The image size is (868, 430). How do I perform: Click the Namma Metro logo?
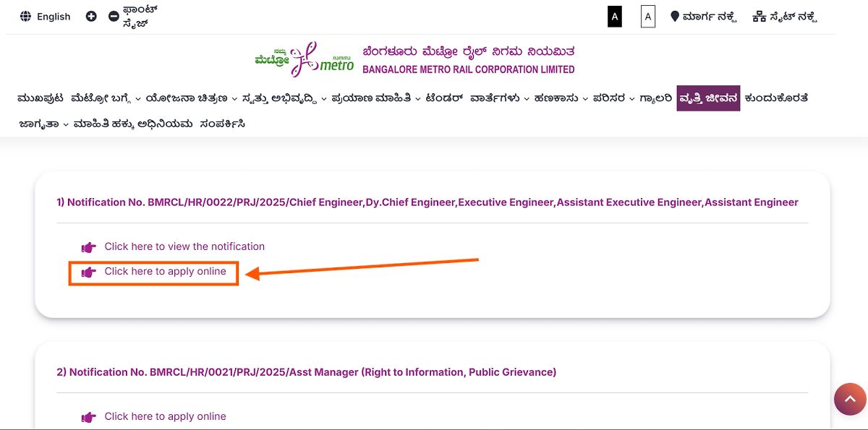(304, 60)
